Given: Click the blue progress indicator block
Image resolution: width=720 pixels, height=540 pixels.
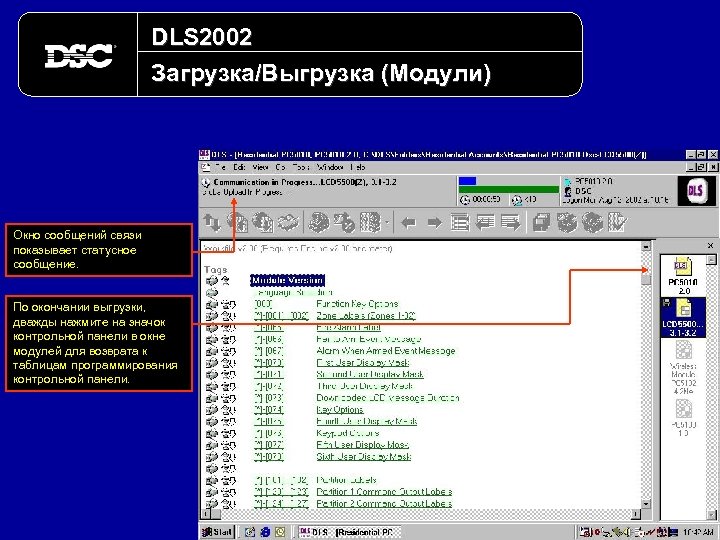Looking at the screenshot, I should (467, 181).
